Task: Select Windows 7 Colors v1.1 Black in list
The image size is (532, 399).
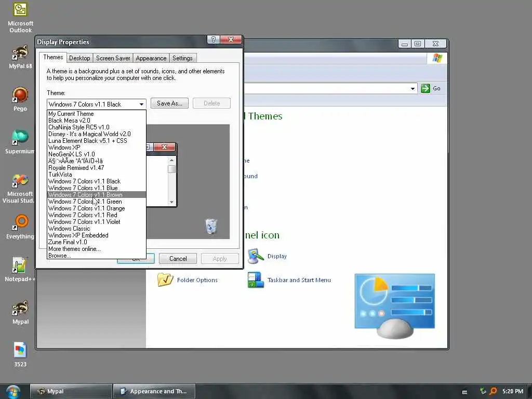Action: 97,181
